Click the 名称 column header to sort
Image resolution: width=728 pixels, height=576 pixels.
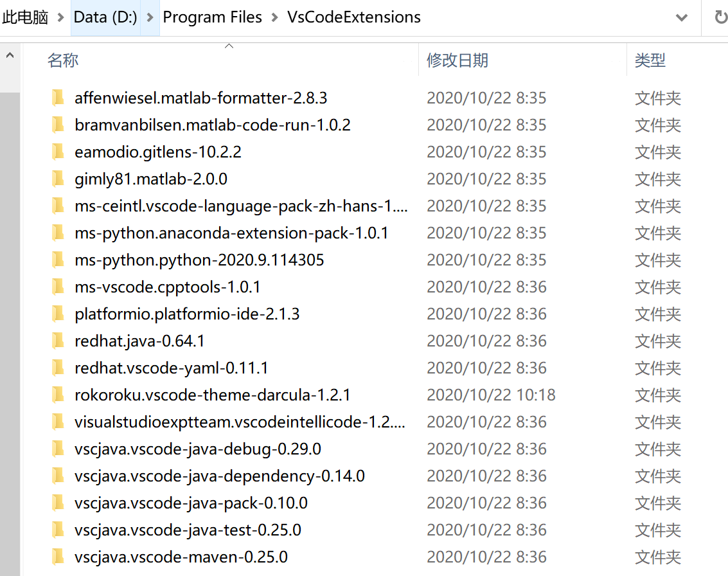[x=62, y=60]
